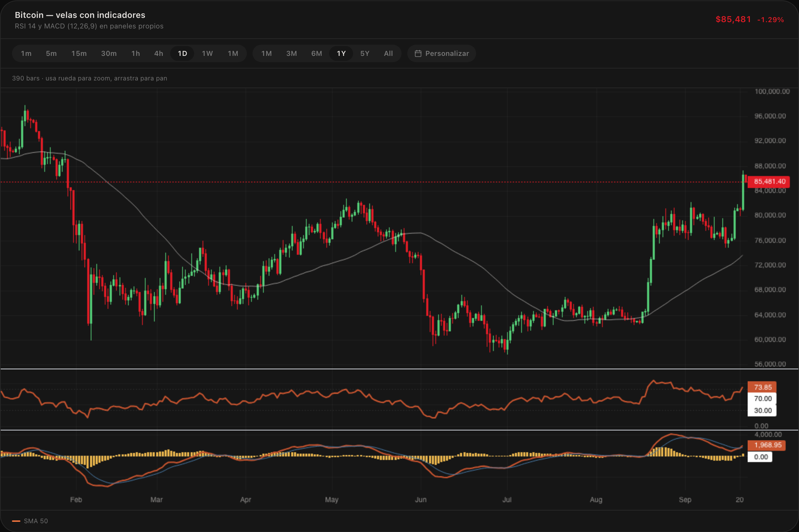799x532 pixels.
Task: Click the Jul label on time axis
Action: point(507,500)
